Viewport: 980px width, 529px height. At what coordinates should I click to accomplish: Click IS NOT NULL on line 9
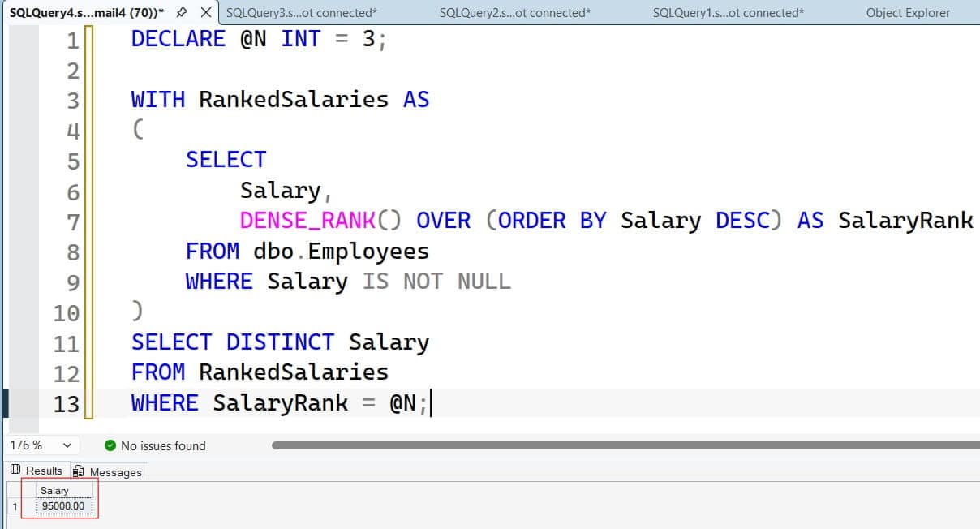click(436, 282)
